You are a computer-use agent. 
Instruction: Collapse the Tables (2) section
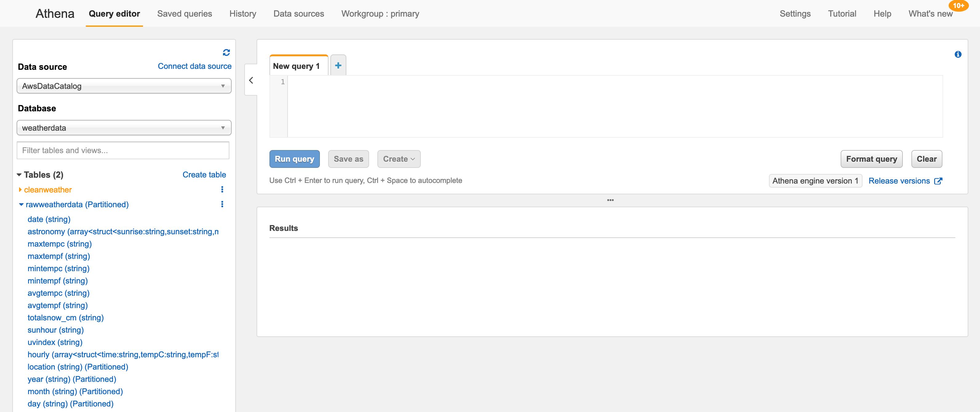19,175
